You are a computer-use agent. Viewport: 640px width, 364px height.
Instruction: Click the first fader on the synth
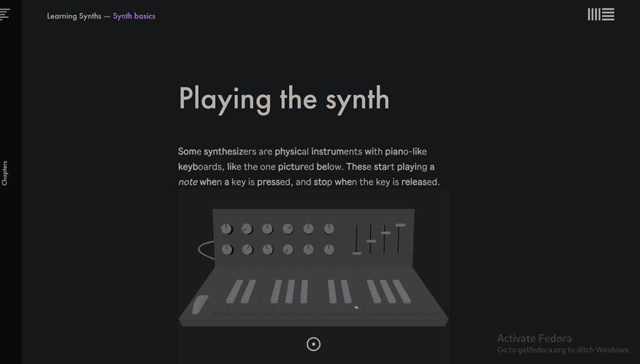coord(357,252)
